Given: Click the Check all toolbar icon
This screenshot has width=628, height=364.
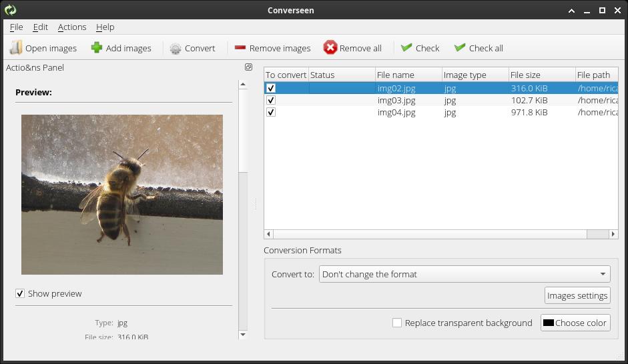Looking at the screenshot, I should point(460,48).
